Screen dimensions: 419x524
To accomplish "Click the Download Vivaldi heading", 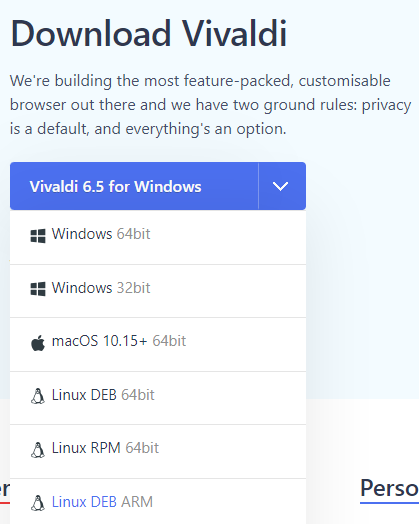I will [149, 33].
